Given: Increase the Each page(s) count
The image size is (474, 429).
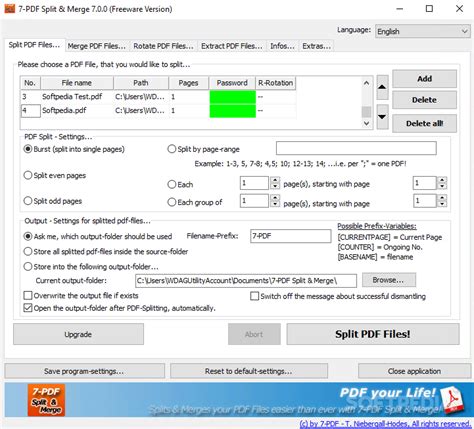Looking at the screenshot, I should point(275,180).
